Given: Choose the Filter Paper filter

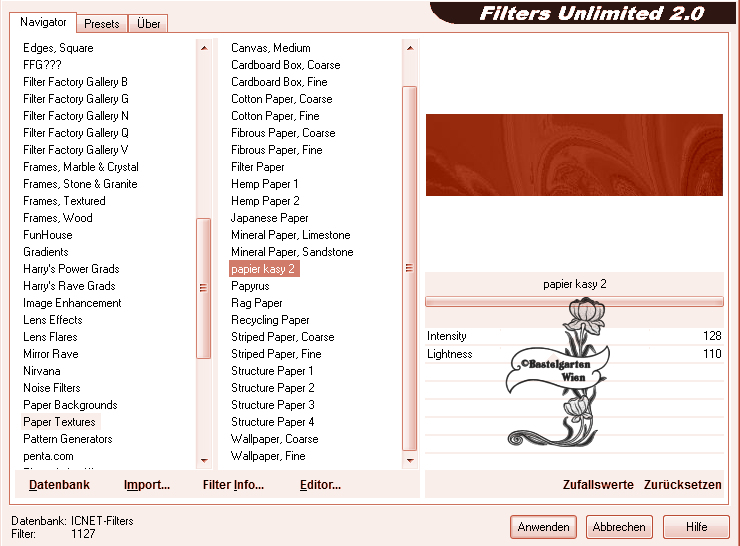Looking at the screenshot, I should click(x=258, y=167).
